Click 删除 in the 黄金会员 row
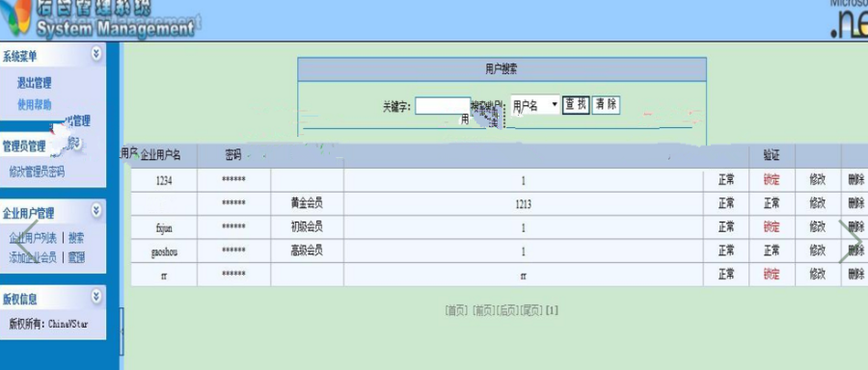The width and height of the screenshot is (868, 370). click(x=856, y=203)
